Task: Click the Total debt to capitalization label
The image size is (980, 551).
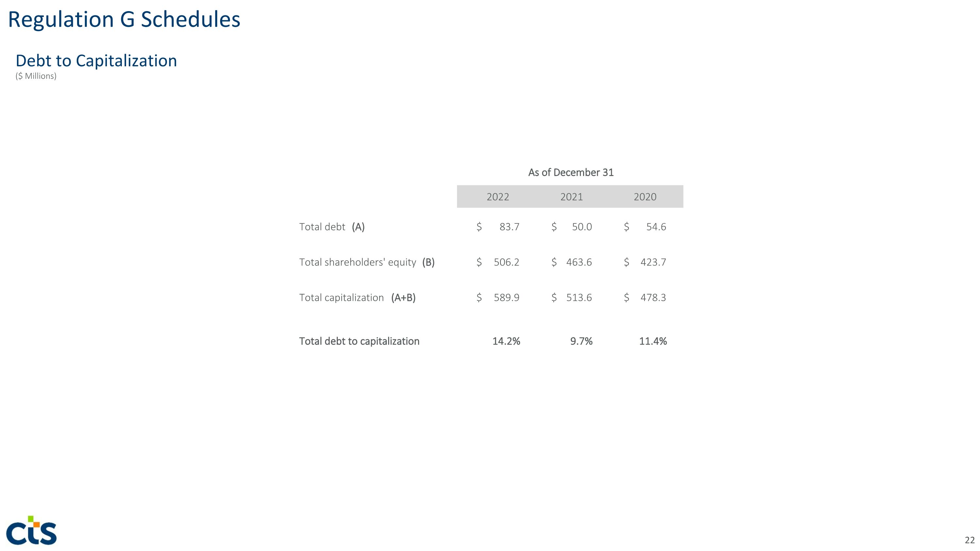Action: click(359, 341)
